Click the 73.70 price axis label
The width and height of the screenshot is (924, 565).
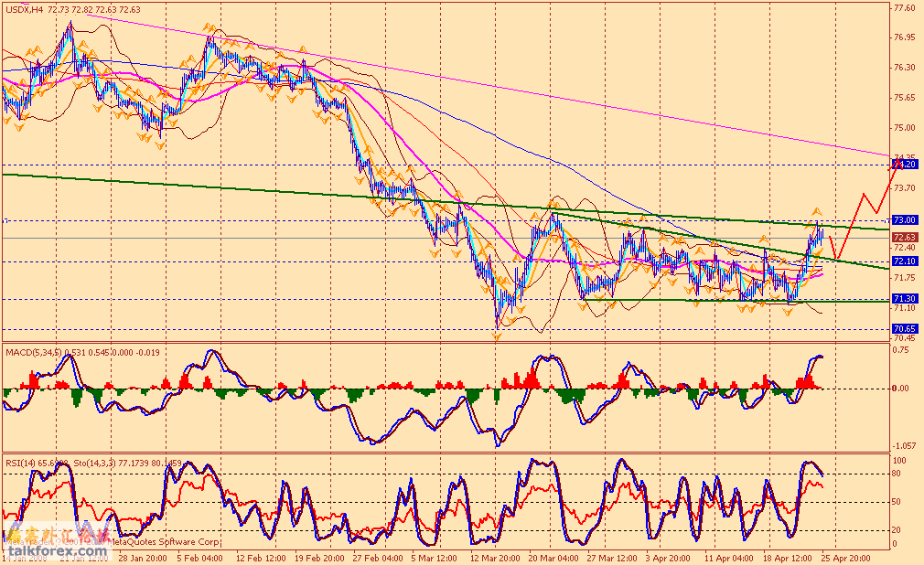click(905, 188)
